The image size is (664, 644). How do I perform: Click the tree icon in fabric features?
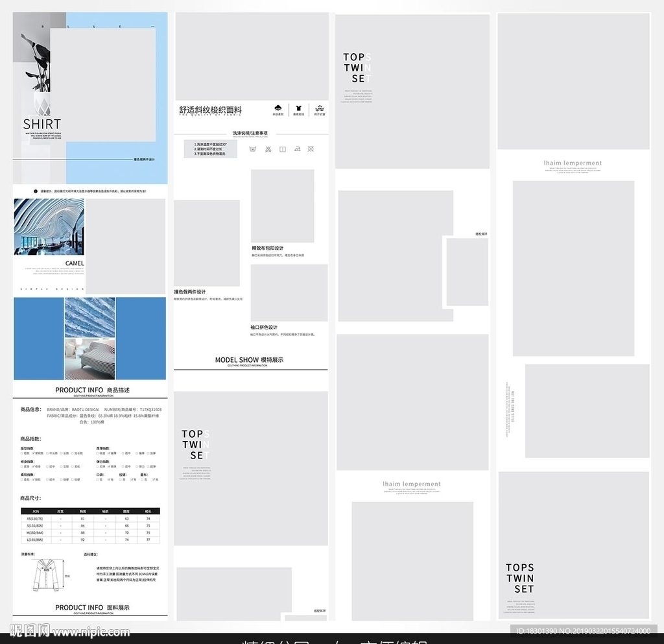(278, 108)
